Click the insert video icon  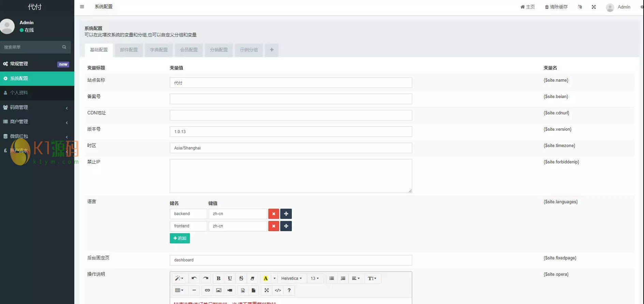[230, 290]
